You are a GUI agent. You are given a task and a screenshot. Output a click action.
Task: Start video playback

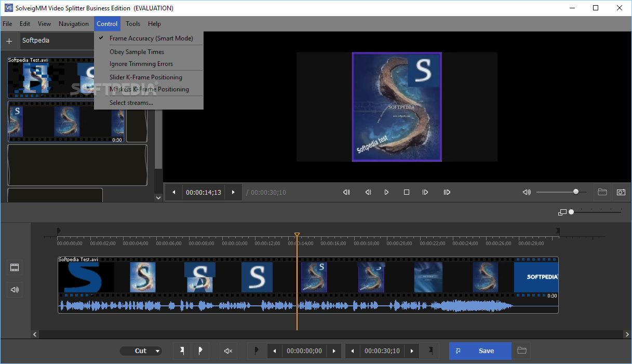pos(386,192)
